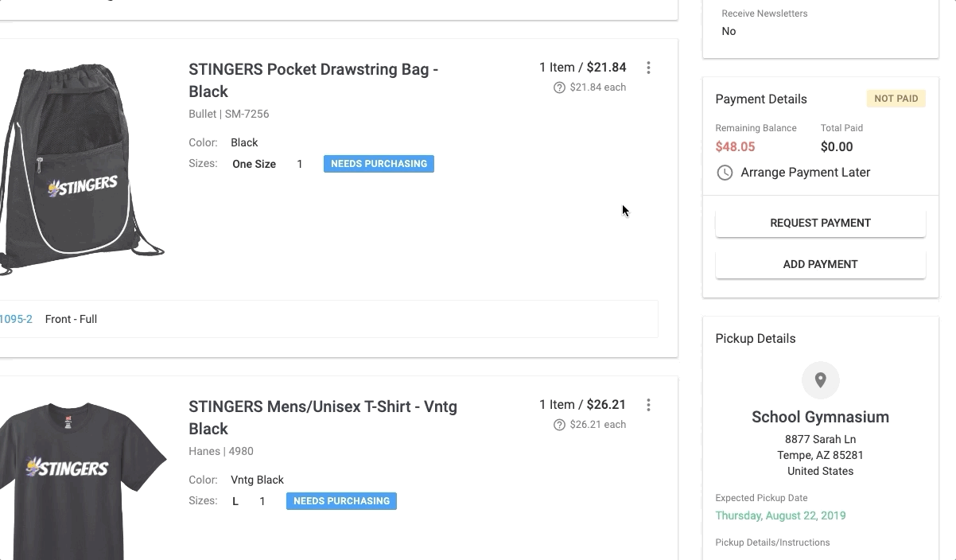Image resolution: width=956 pixels, height=560 pixels.
Task: Click help icon beside $21.84 each
Action: [x=559, y=87]
